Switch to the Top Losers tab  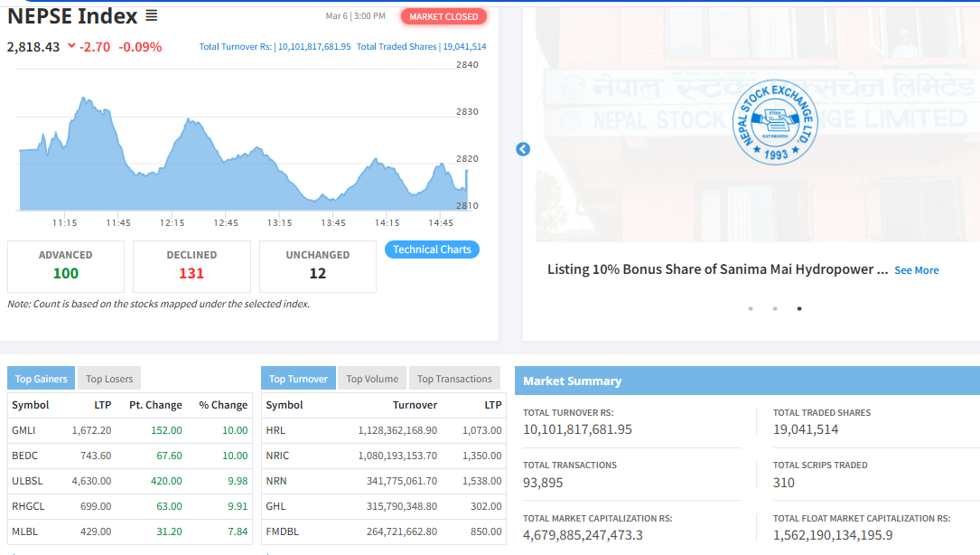tap(109, 379)
